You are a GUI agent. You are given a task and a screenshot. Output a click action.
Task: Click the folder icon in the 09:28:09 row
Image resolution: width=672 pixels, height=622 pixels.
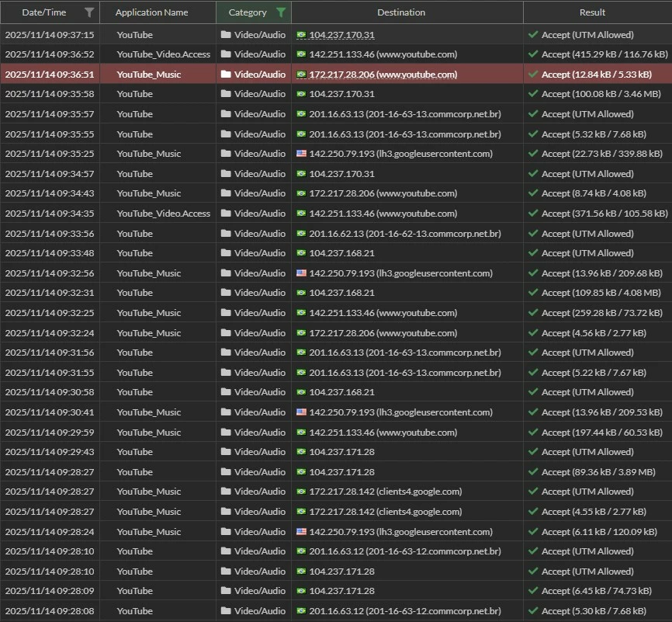(x=226, y=591)
